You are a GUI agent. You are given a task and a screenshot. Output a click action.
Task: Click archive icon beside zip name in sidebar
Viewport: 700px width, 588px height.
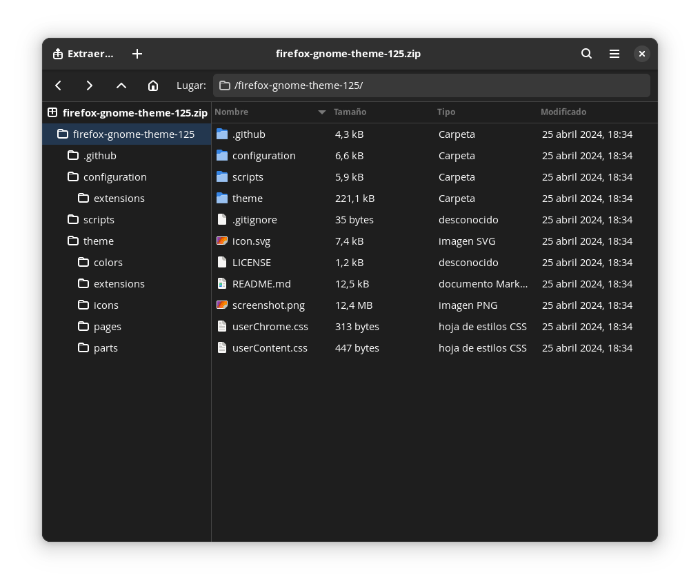click(x=52, y=112)
